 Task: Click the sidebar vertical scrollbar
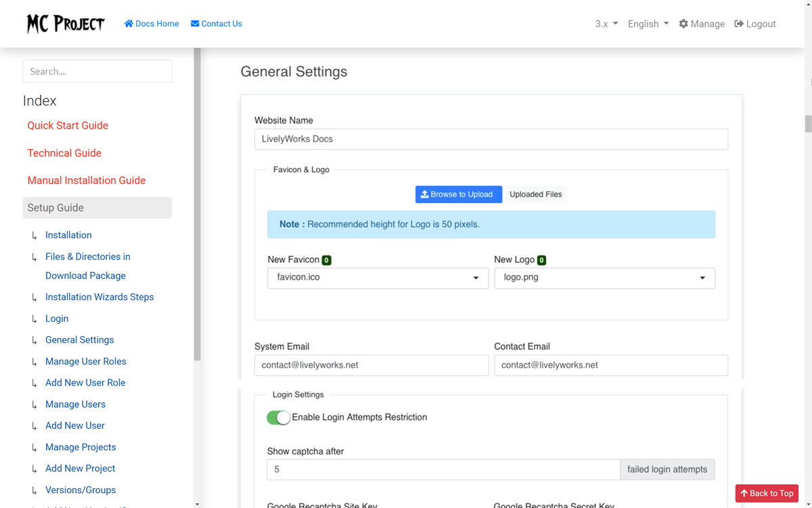197,203
